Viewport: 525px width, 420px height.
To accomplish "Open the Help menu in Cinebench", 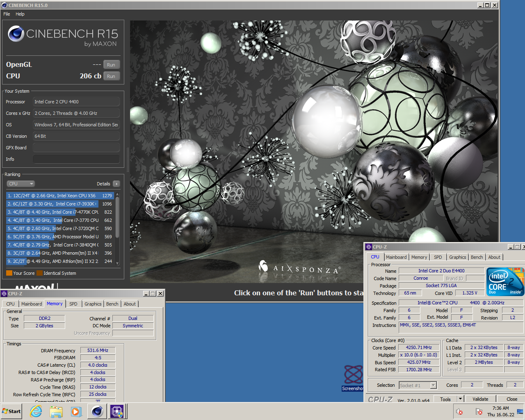I will 20,14.
